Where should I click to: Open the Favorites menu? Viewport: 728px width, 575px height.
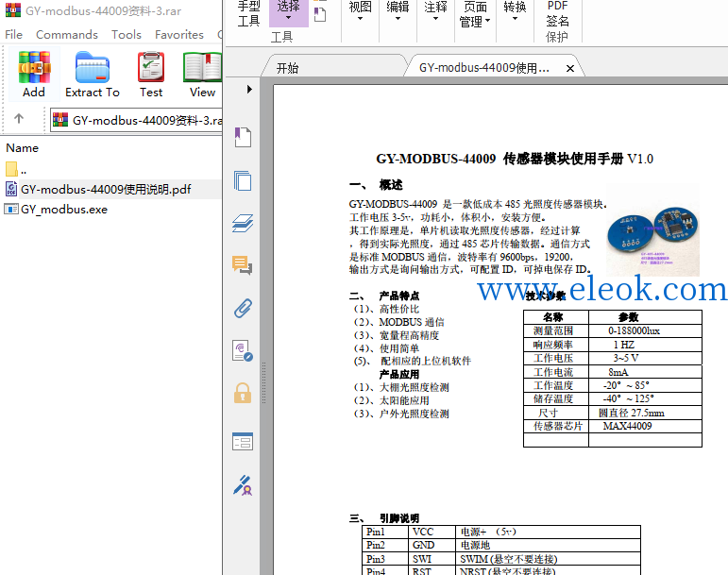tap(179, 35)
